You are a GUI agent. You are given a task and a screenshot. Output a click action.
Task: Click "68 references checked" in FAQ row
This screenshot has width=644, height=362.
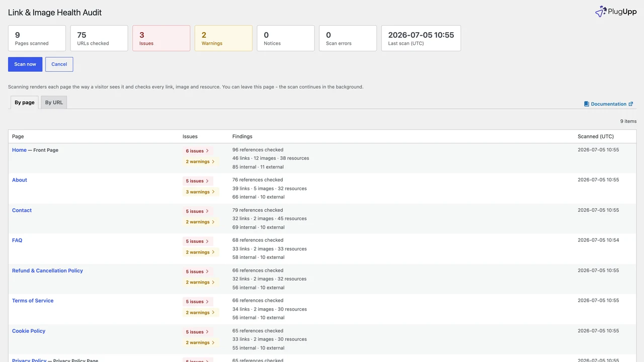pos(258,240)
